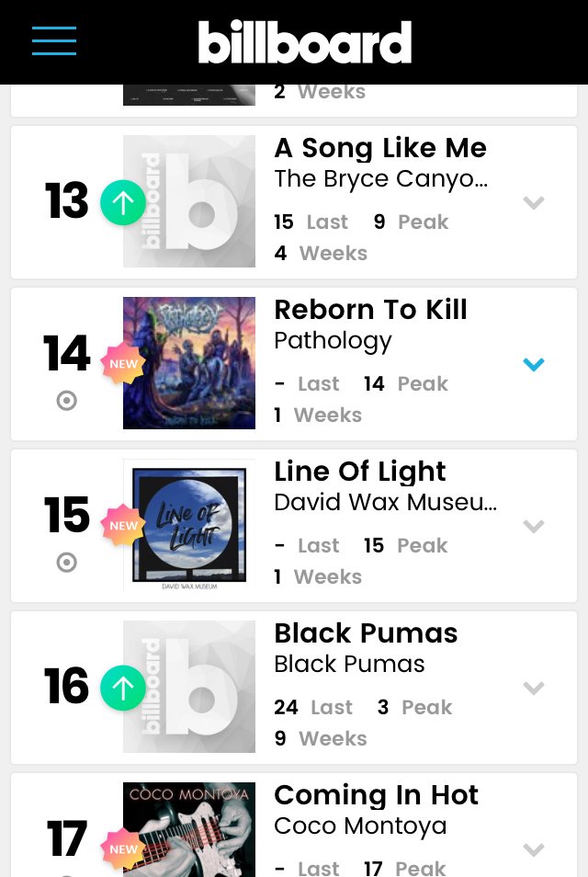Screen dimensions: 588x877
Task: Click green up arrow beside rank 13
Action: coord(123,202)
